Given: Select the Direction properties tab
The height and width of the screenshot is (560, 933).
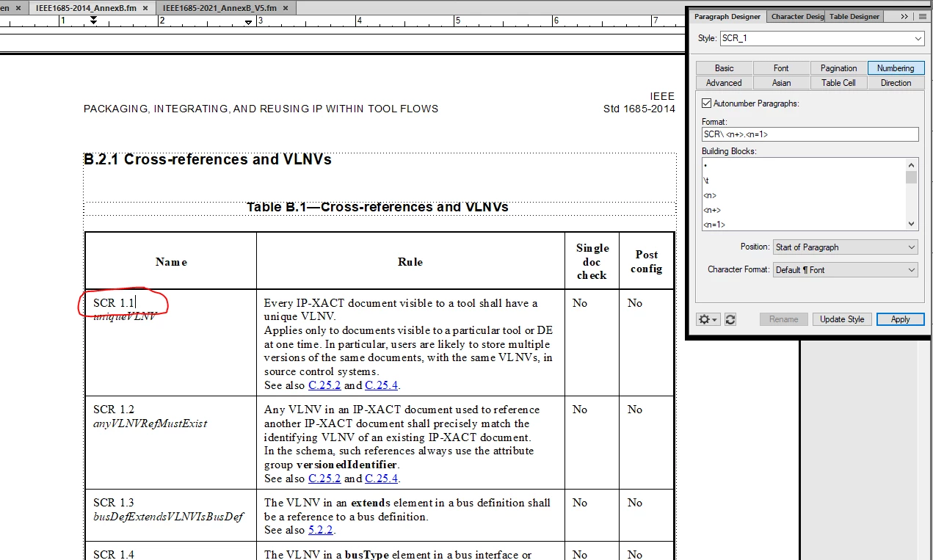Looking at the screenshot, I should point(896,83).
